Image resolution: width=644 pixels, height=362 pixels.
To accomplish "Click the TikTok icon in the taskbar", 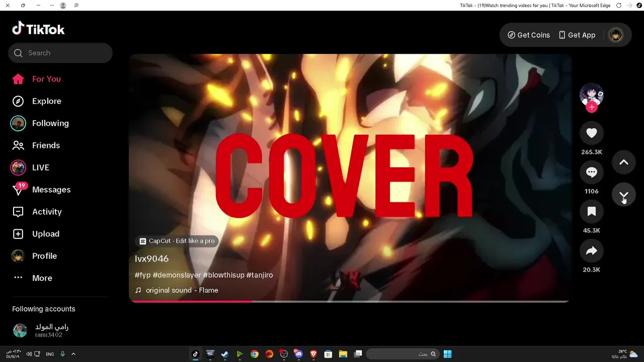I will (196, 354).
